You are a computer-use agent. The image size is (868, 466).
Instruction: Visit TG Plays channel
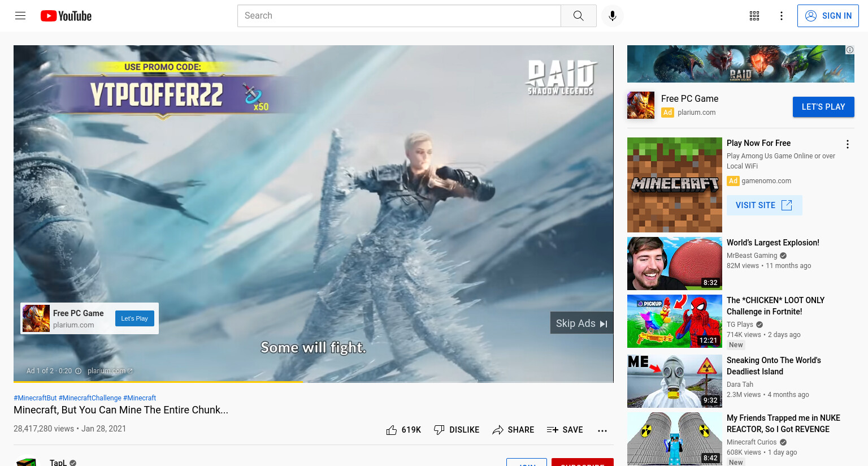(740, 325)
